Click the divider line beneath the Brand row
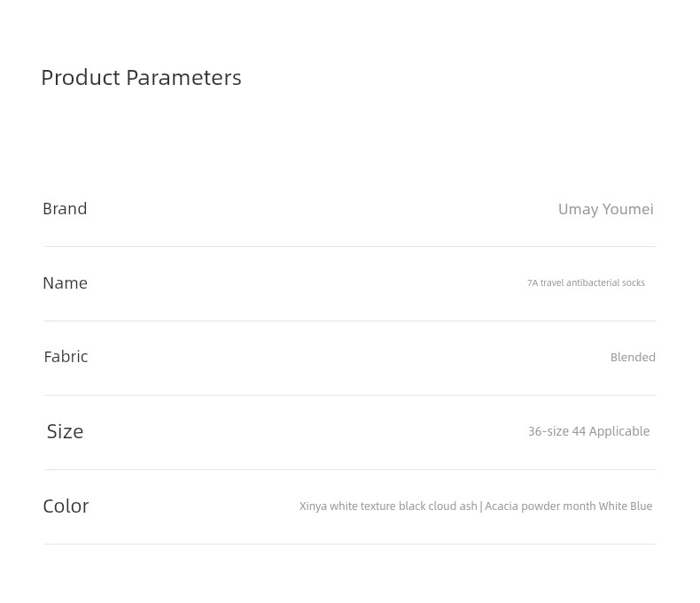The width and height of the screenshot is (700, 603). click(x=349, y=246)
